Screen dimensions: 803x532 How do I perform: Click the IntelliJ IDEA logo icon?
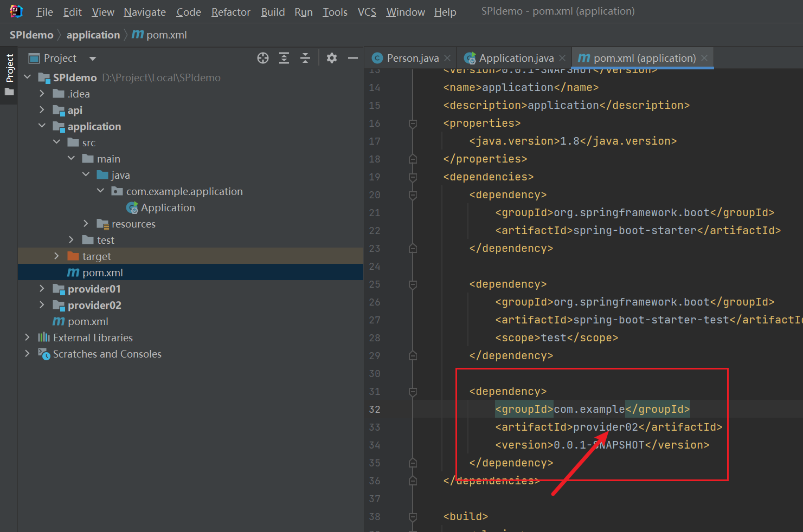pos(16,11)
